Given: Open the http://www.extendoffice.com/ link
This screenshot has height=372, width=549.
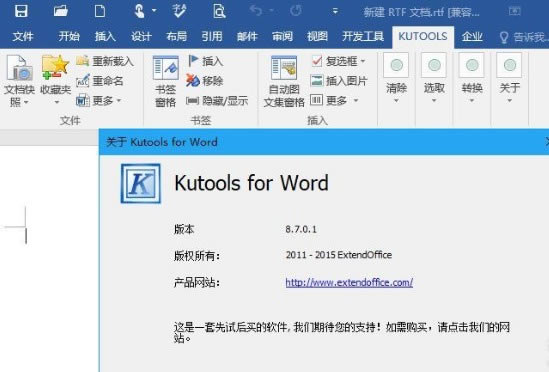Looking at the screenshot, I should point(349,282).
